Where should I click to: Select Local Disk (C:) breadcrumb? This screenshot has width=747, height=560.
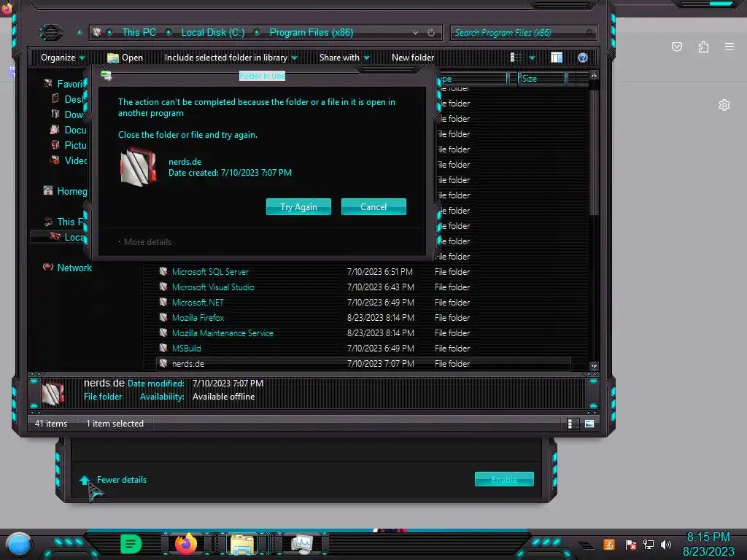[x=212, y=32]
